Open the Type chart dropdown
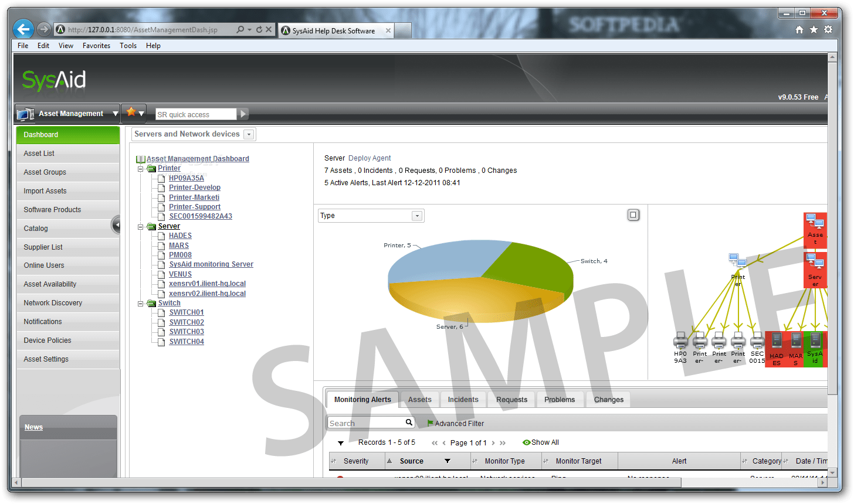Screen dimensions: 854x504 coord(417,216)
